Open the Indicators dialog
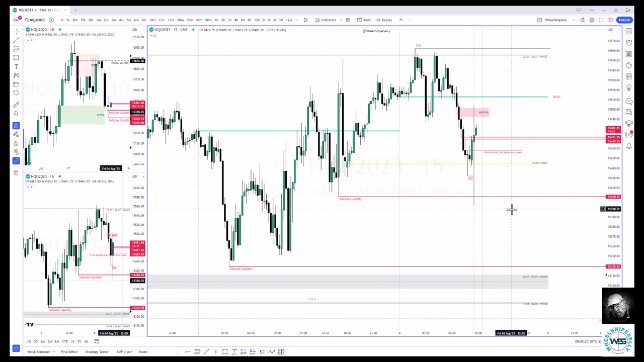Screen dimensions: 644x362 326,20
